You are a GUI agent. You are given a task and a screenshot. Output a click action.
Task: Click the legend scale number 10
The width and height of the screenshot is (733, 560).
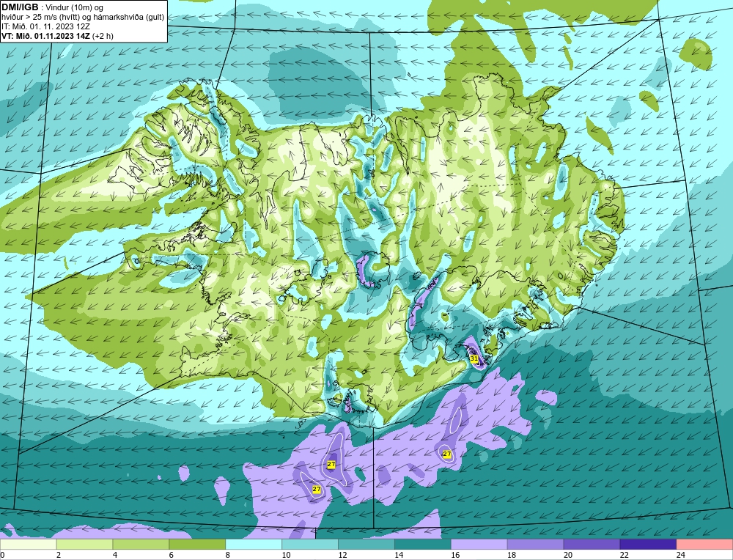click(286, 555)
